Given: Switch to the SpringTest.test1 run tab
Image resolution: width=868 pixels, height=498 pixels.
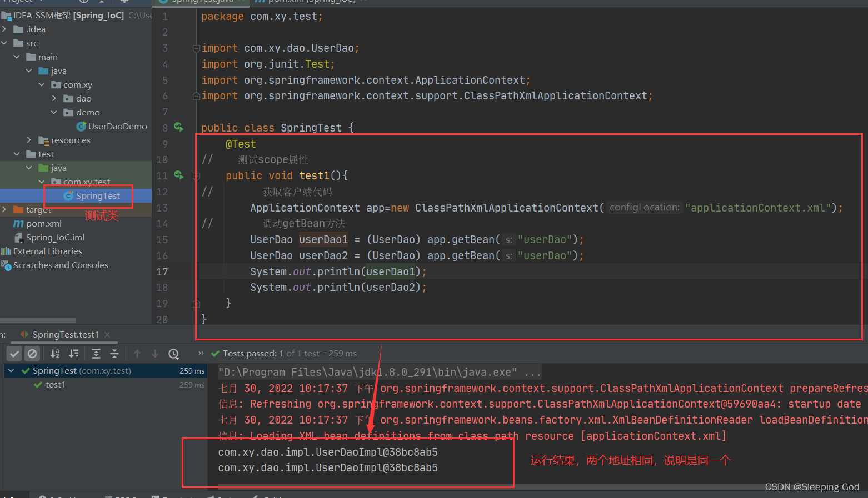Looking at the screenshot, I should [65, 334].
